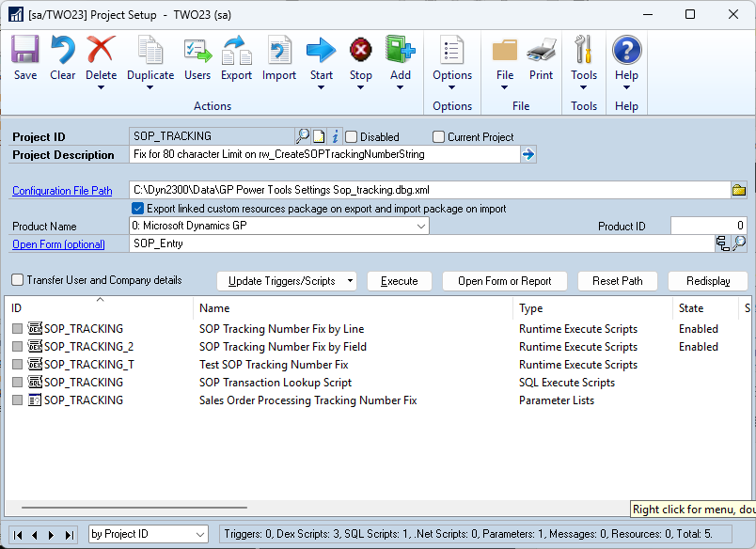This screenshot has width=756, height=549.
Task: Click the note icon beside Project ID
Action: pos(319,137)
